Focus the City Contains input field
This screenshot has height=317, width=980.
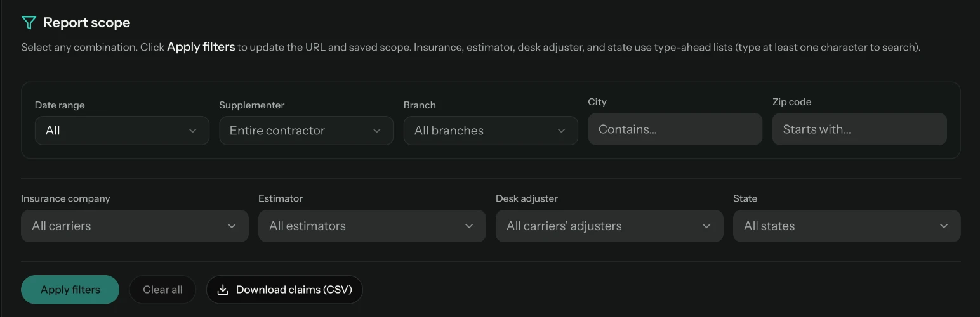coord(675,129)
